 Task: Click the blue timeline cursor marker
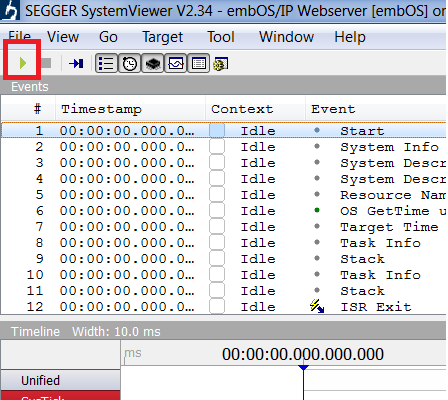coord(303,368)
